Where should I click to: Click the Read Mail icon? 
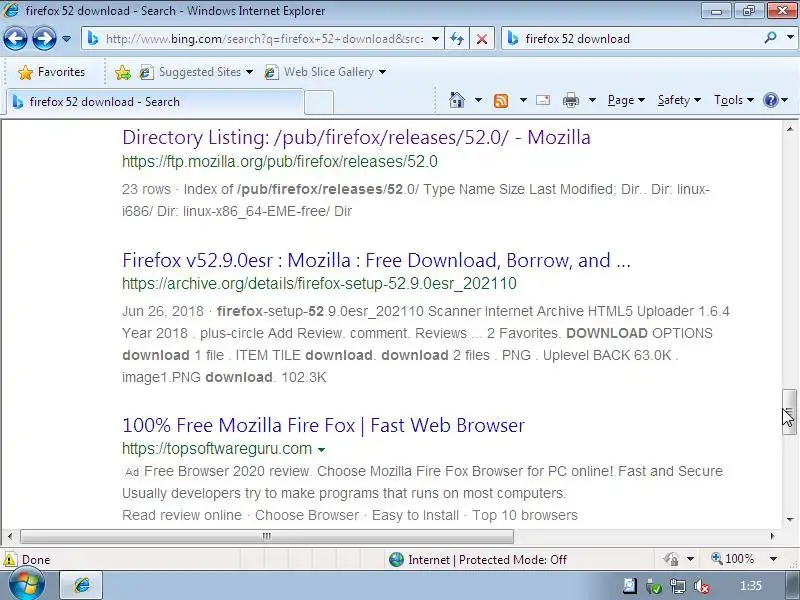pyautogui.click(x=543, y=100)
